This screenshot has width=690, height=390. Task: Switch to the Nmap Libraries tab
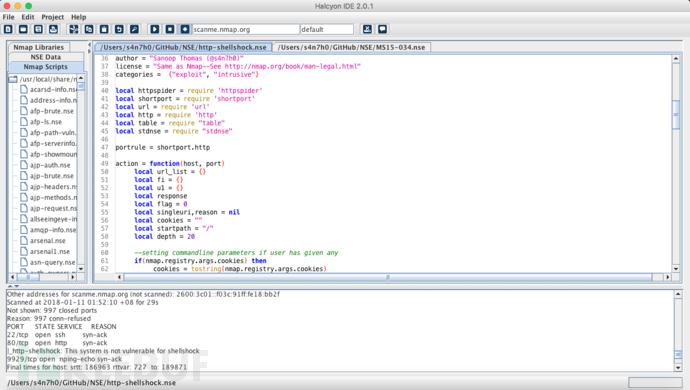38,47
